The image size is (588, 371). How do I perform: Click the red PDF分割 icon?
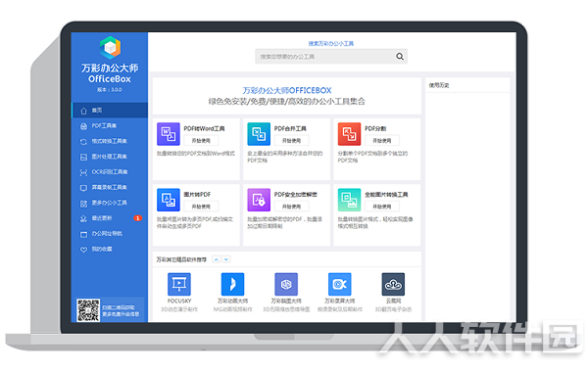[349, 134]
